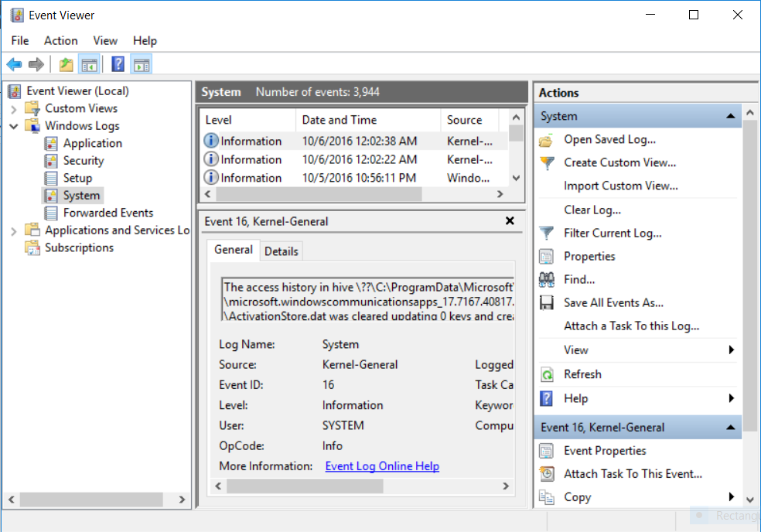This screenshot has width=761, height=532.
Task: Sort events by Date and Time column
Action: click(x=368, y=120)
